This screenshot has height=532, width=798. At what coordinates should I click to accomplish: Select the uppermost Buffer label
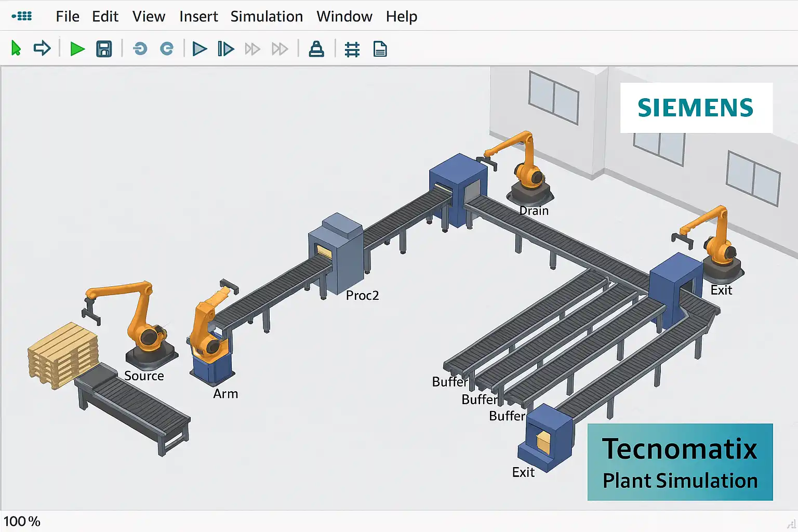coord(450,382)
